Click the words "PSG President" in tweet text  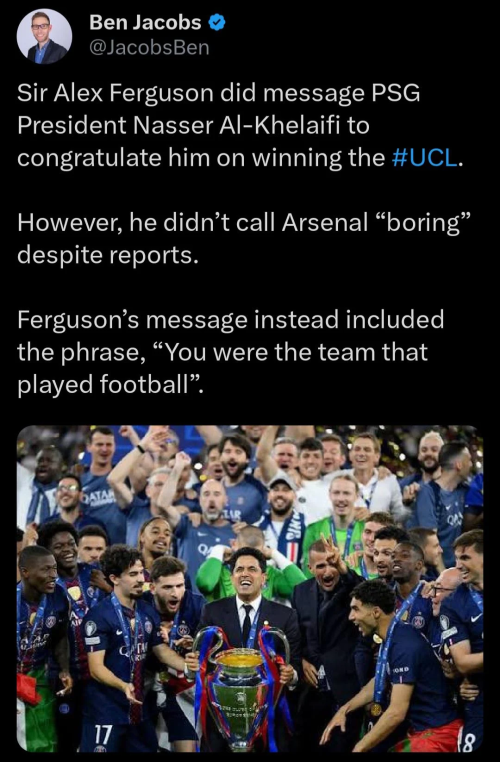pyautogui.click(x=219, y=109)
